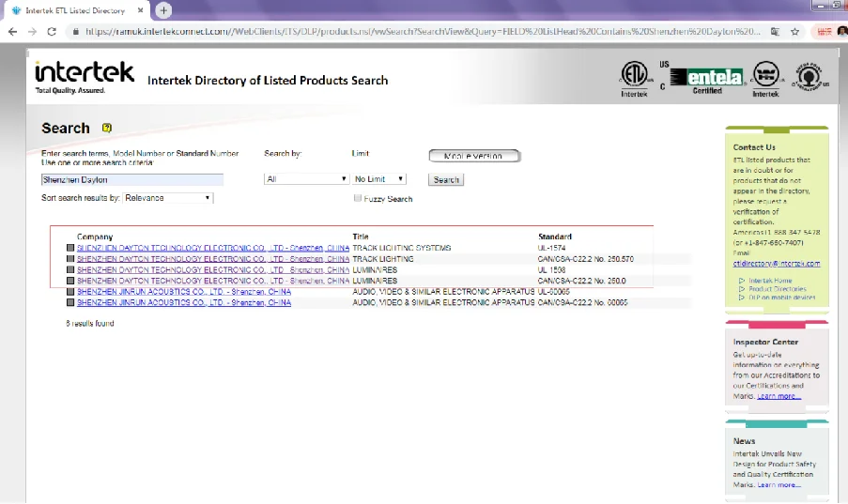
Task: Open Dayton link for TRACK LIGHTING SYSTEMS
Action: click(213, 248)
